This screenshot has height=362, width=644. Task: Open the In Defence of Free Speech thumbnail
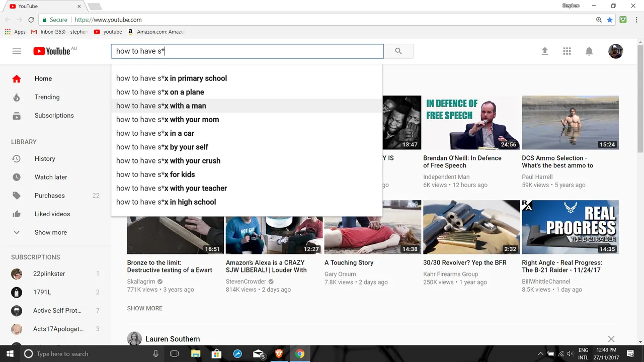(471, 123)
